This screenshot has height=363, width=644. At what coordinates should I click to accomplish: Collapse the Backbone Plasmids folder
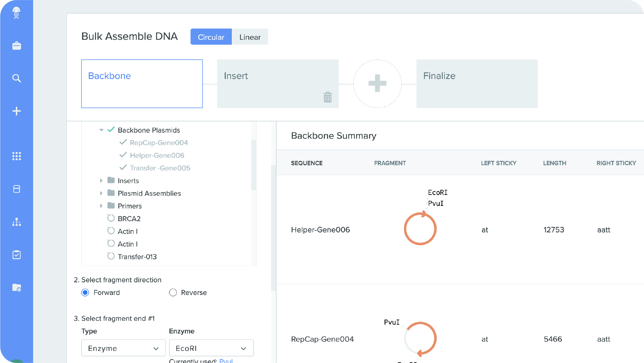point(101,130)
